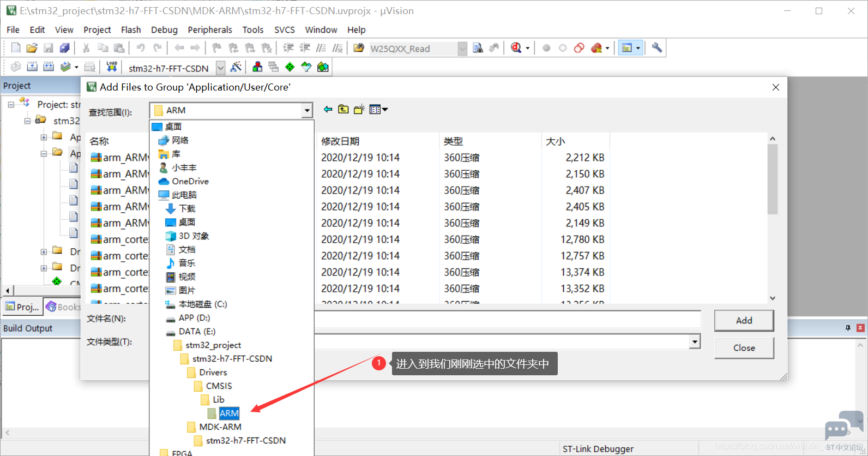The width and height of the screenshot is (868, 456).
Task: Open the SVCS menu
Action: tap(285, 29)
